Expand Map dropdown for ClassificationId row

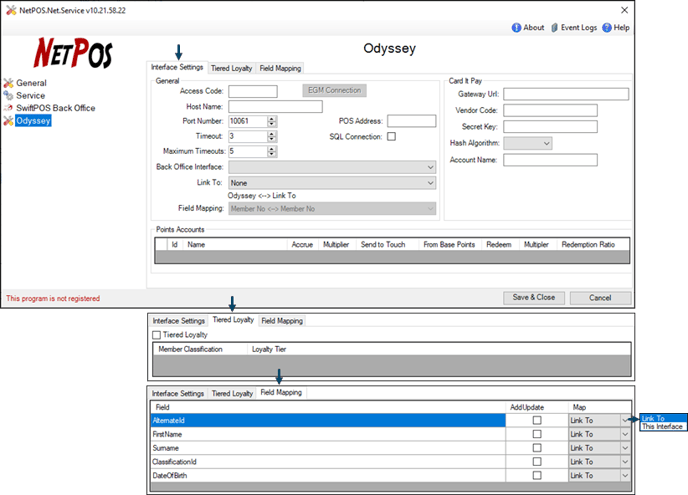(625, 462)
